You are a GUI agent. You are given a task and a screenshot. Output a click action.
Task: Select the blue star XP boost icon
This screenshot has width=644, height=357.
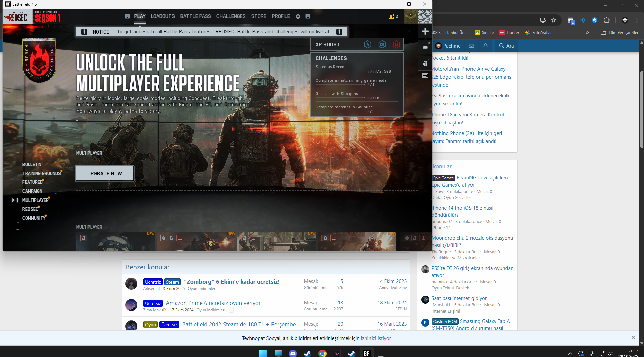point(368,44)
